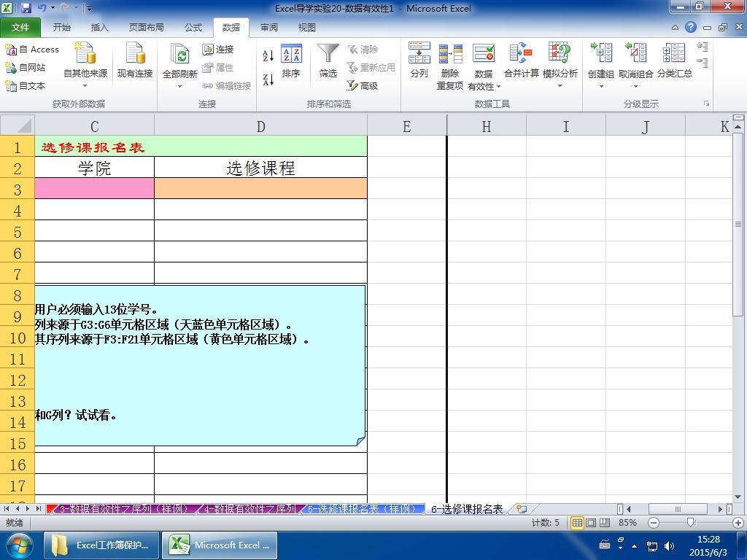Open the Connections (连接) button
The height and width of the screenshot is (560, 747).
coord(217,50)
